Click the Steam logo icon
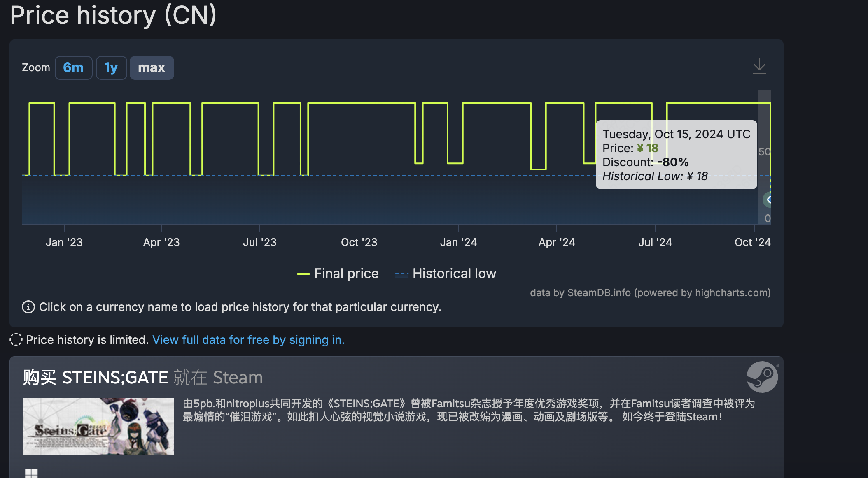The height and width of the screenshot is (478, 868). (762, 377)
